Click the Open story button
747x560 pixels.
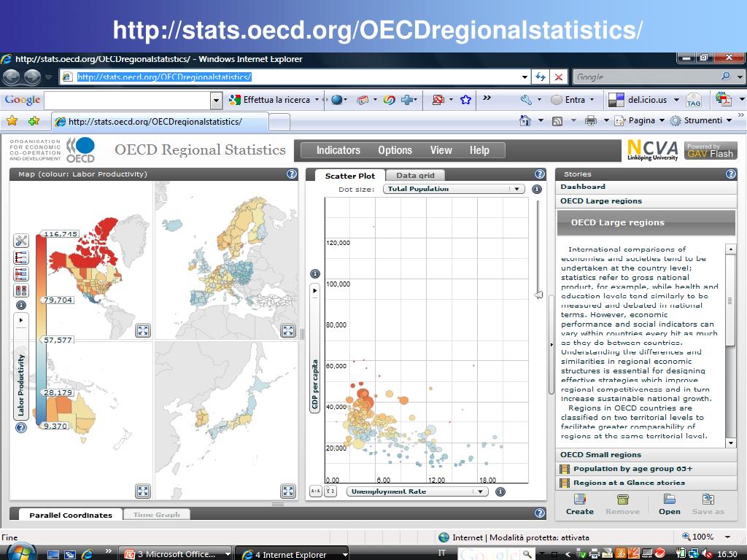click(x=670, y=505)
